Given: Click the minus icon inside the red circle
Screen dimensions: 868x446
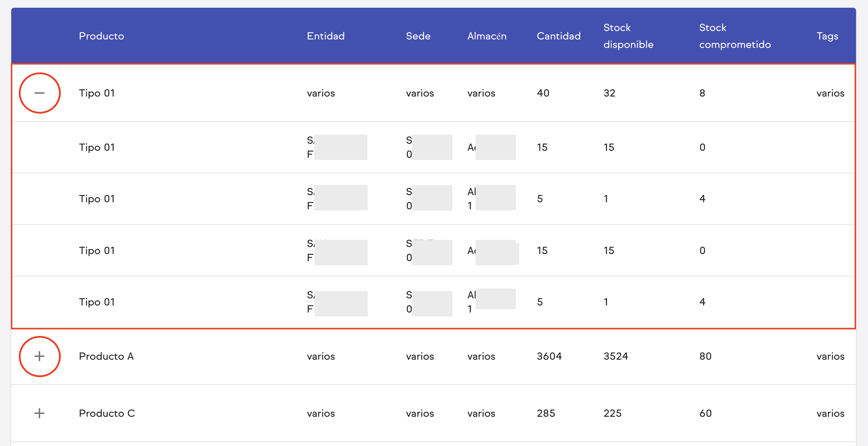Looking at the screenshot, I should (39, 93).
